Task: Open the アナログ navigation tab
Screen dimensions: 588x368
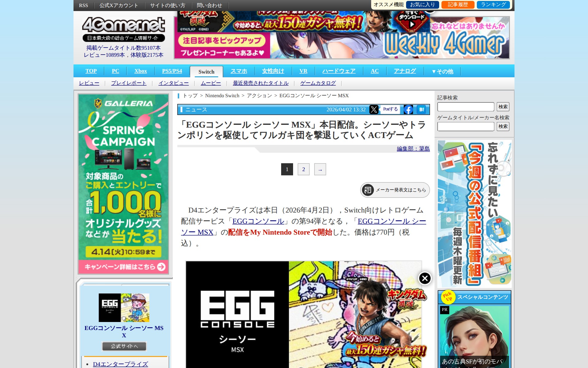Action: click(x=405, y=71)
